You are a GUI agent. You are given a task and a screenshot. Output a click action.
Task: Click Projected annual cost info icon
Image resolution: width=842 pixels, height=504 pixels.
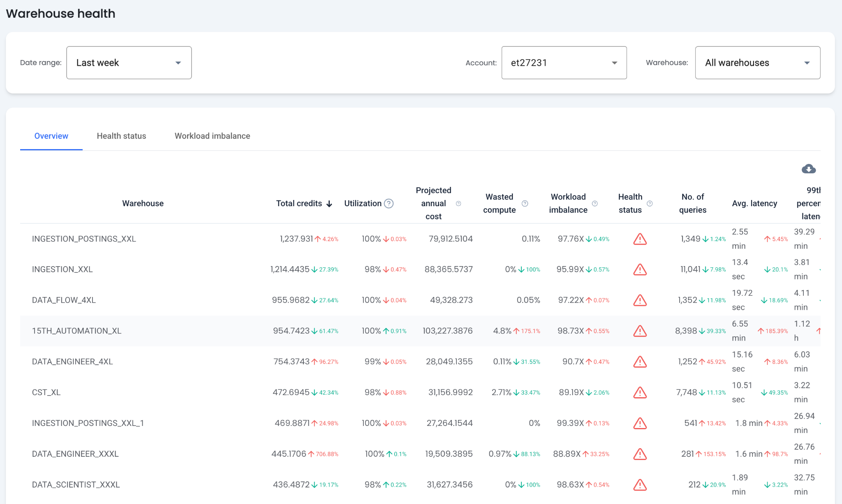click(x=458, y=203)
